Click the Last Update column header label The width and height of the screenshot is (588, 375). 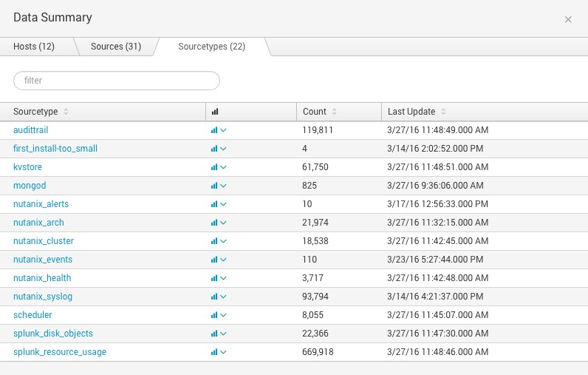coord(411,112)
